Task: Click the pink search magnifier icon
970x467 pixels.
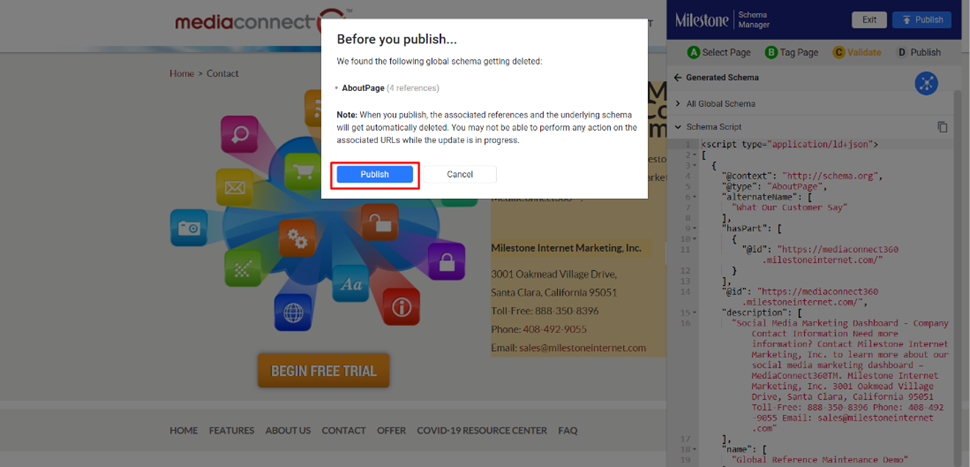Action: (239, 134)
